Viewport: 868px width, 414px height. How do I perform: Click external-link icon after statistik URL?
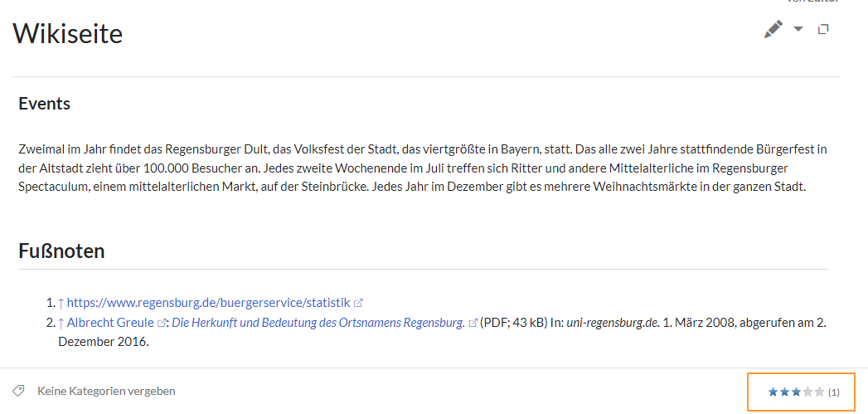pos(358,303)
